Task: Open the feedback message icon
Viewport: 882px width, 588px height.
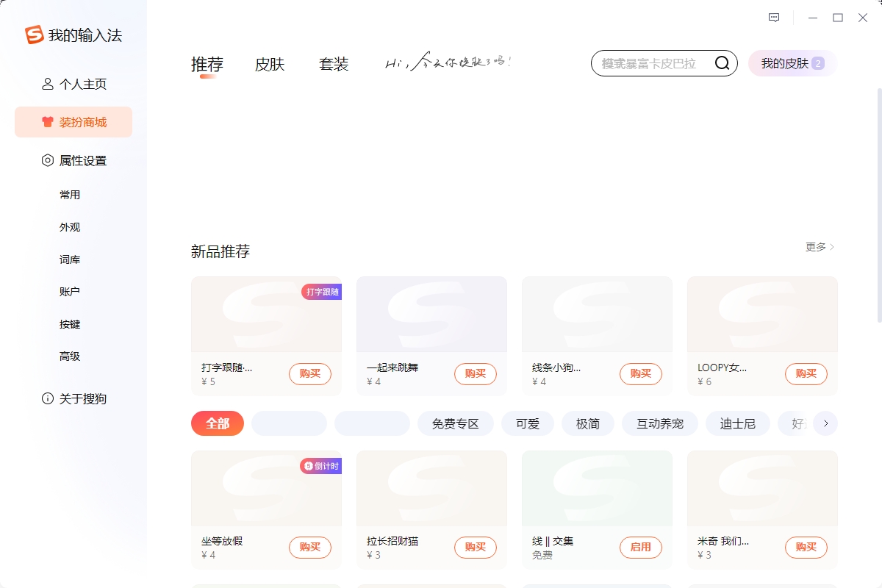Action: click(x=774, y=18)
